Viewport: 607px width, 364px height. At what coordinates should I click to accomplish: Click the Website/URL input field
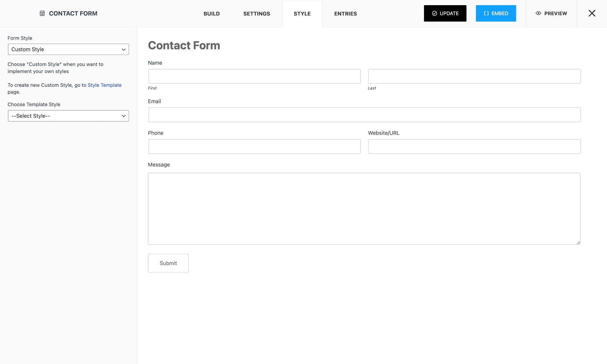coord(474,147)
